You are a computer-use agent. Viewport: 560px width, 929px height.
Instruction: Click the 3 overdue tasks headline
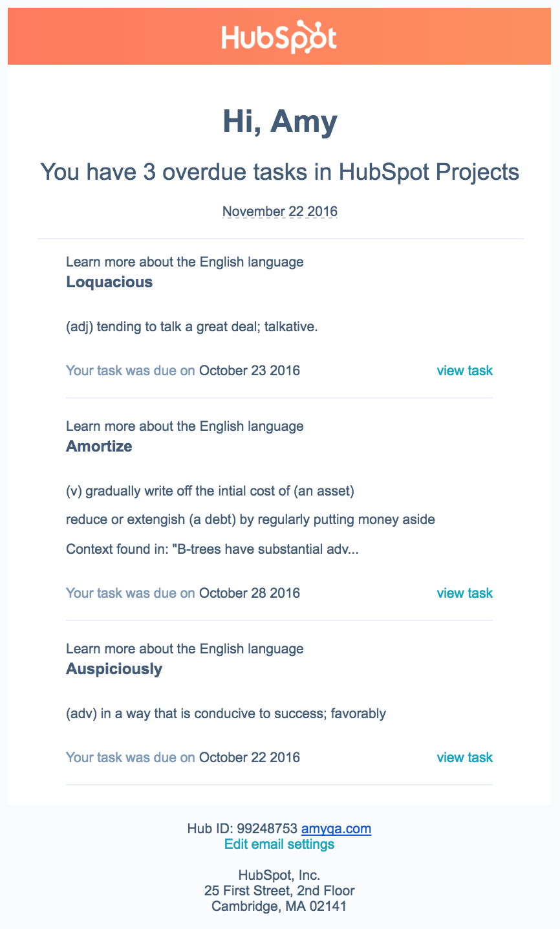pos(280,172)
